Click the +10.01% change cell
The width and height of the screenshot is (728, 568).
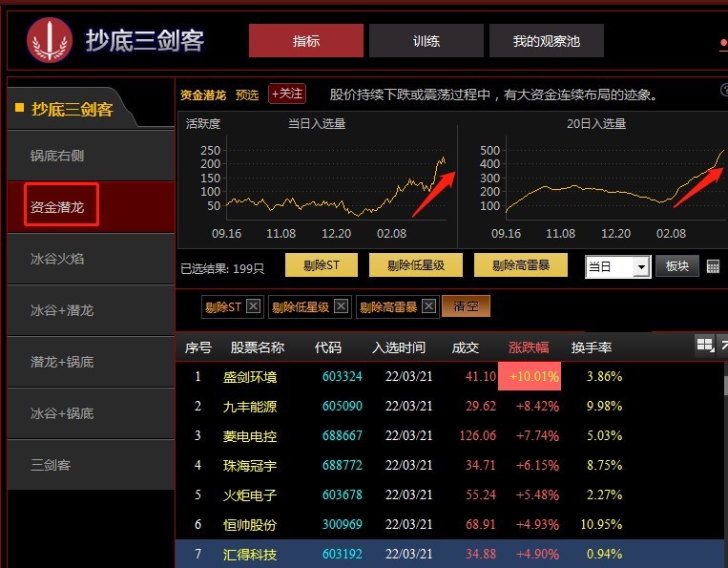point(530,376)
